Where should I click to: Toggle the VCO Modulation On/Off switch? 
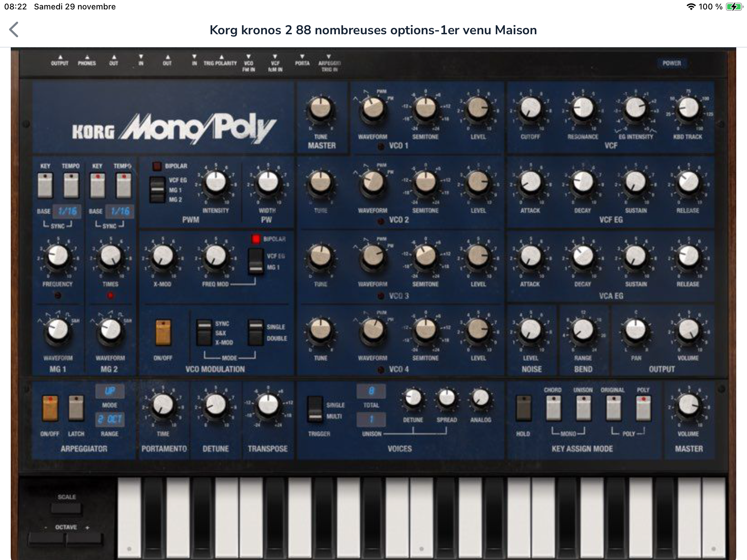tap(163, 333)
